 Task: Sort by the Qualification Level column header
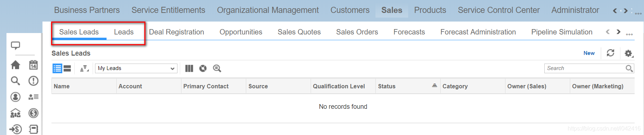[343, 86]
